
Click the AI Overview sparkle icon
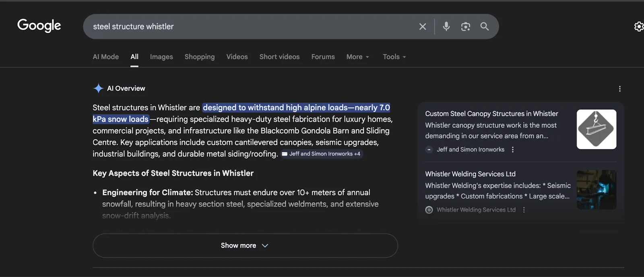coord(99,88)
